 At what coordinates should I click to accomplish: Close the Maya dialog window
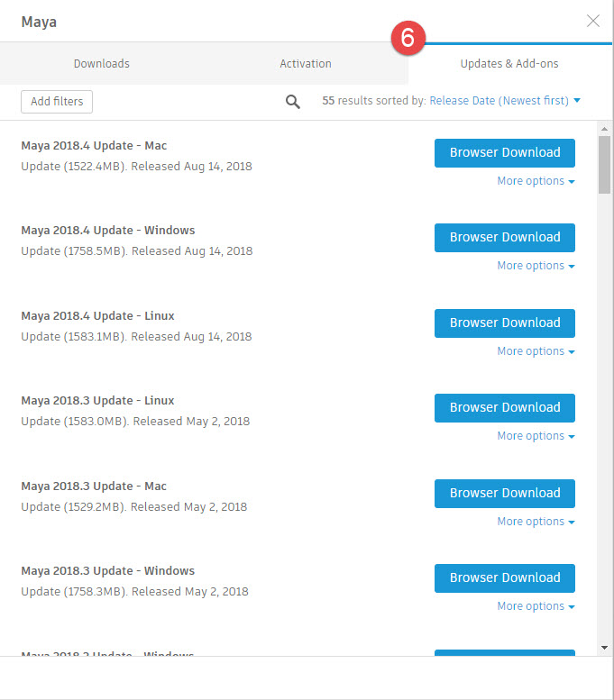592,21
